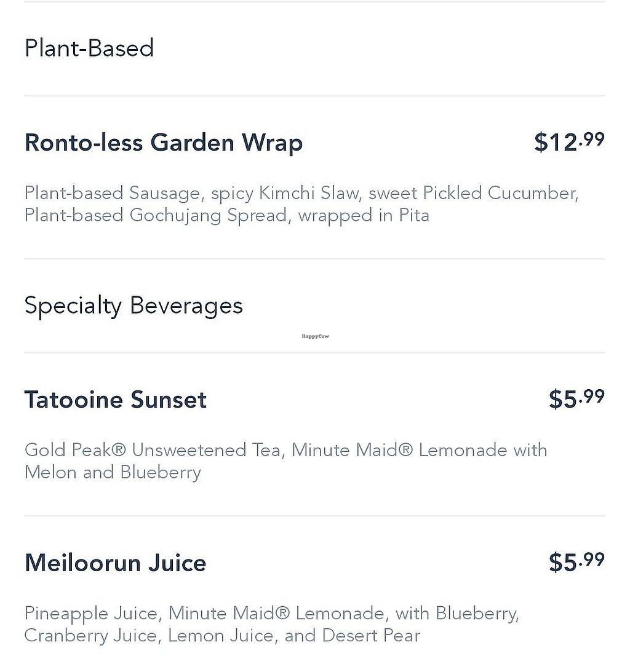Click "Plant-based Gochujang Spread" in the wrap description

click(156, 216)
